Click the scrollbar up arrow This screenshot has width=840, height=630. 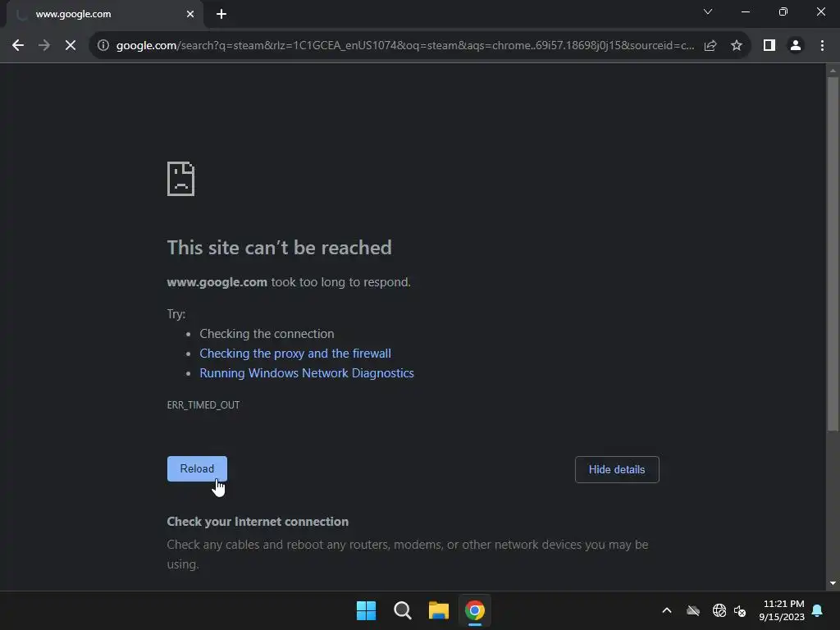click(x=833, y=71)
